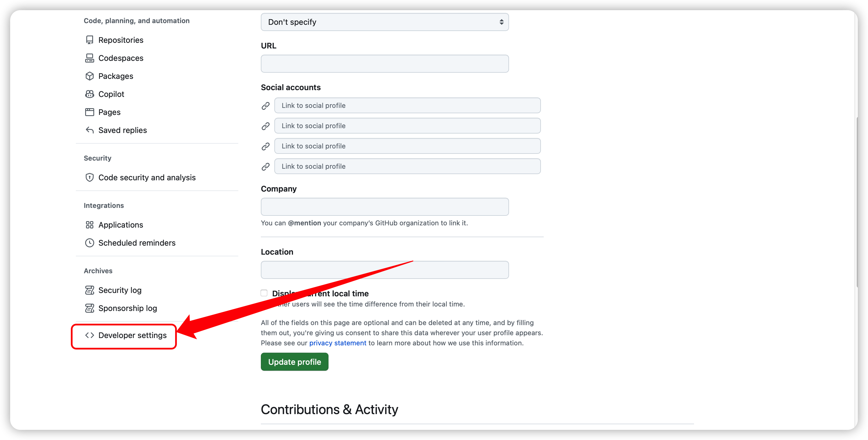Follow the privacy statement link
Viewport: 868px width, 440px height.
coord(337,343)
